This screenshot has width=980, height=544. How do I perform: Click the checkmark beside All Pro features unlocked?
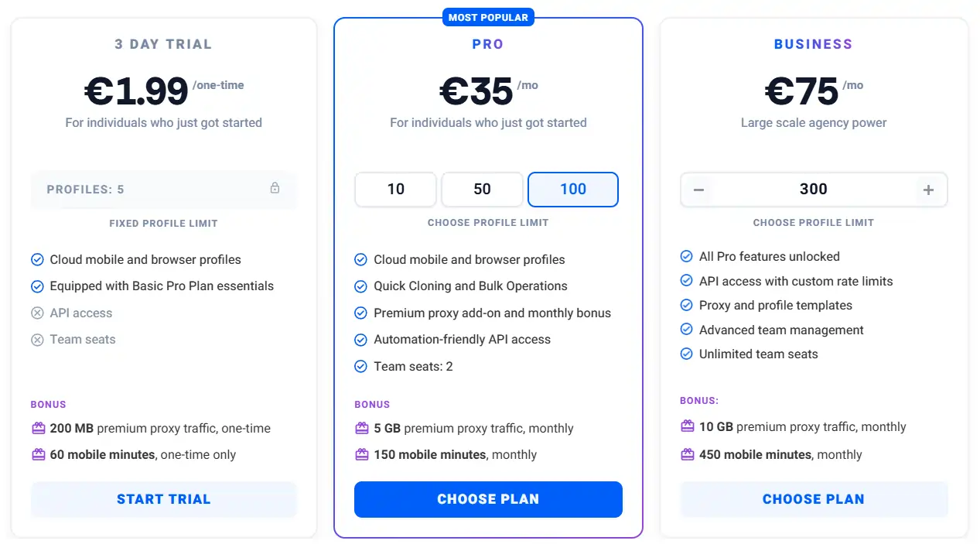pyautogui.click(x=687, y=256)
